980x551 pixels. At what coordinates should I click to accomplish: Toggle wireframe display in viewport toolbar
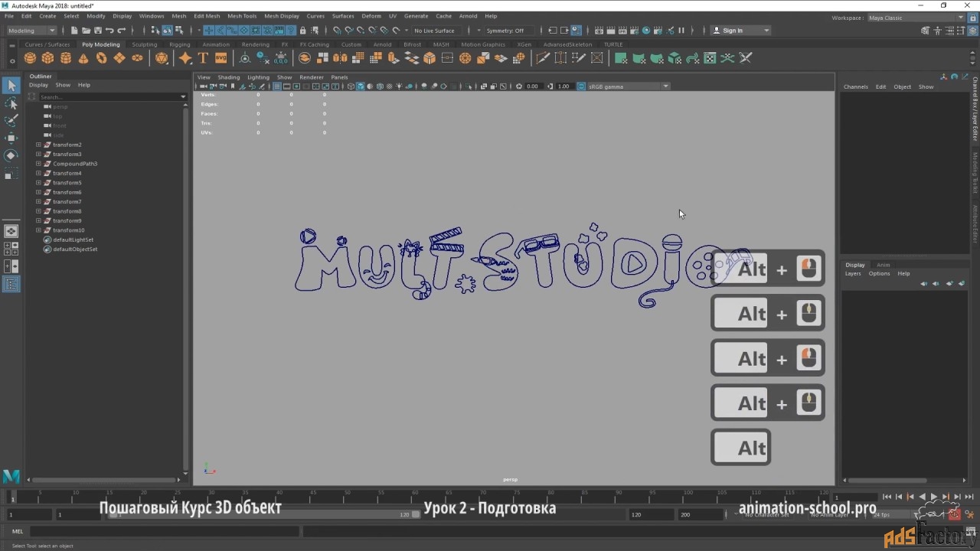coord(351,86)
